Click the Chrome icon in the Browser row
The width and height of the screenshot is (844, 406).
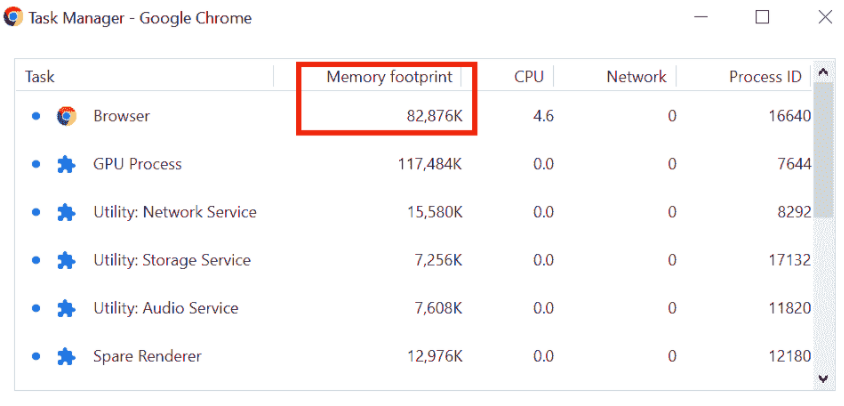pos(67,116)
